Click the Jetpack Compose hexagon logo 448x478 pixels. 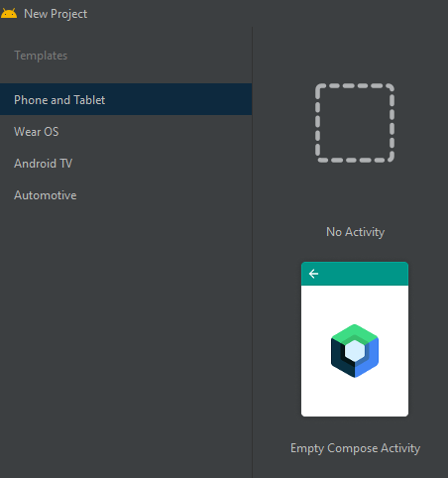[x=355, y=351]
